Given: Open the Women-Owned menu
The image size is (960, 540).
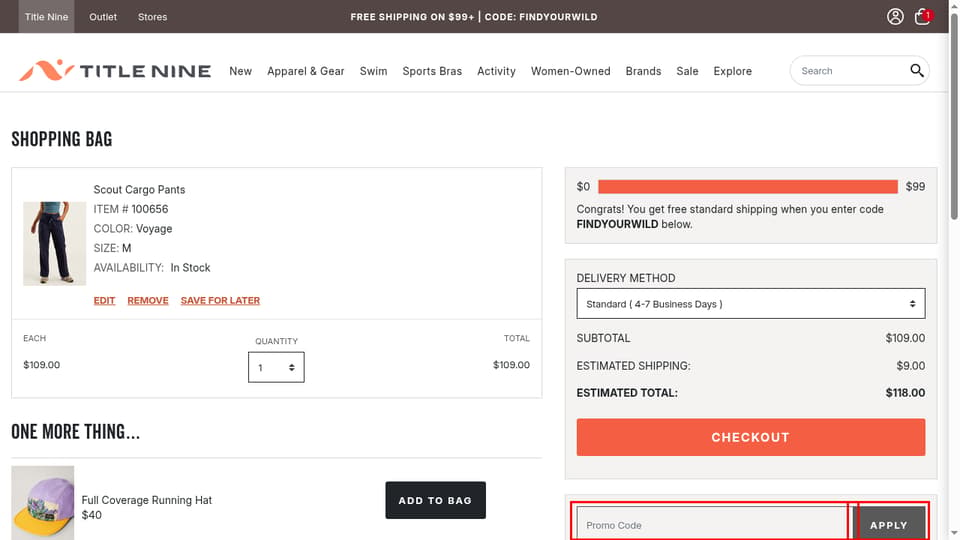Looking at the screenshot, I should [571, 71].
